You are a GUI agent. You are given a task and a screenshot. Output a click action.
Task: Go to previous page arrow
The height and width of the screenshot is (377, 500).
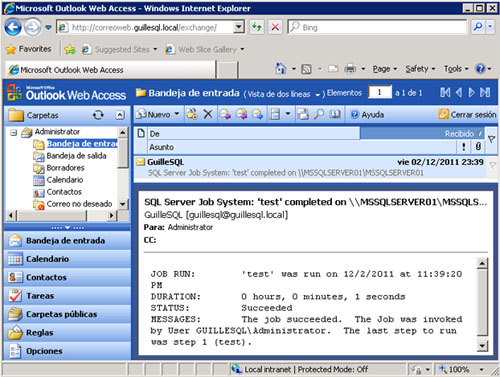pos(459,92)
